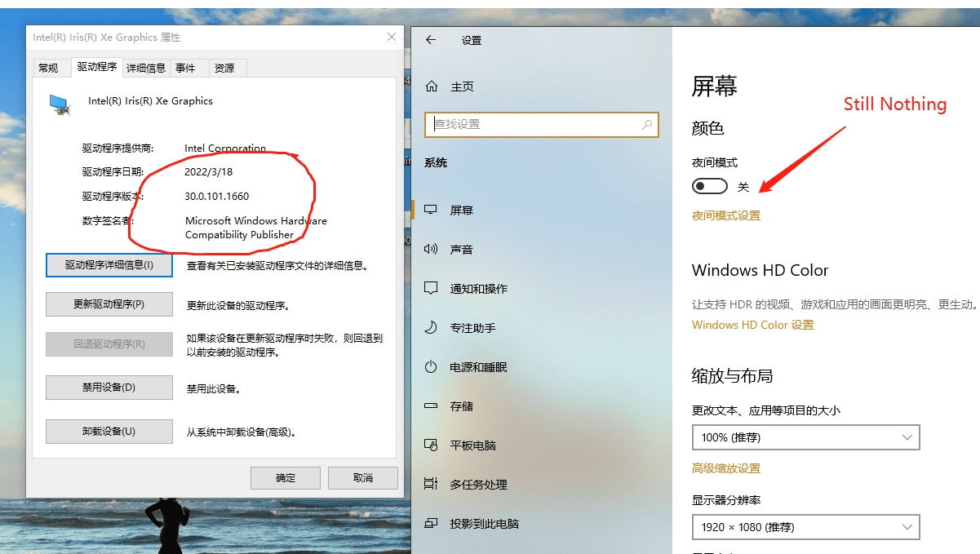Click the tablet icon beside 平板电脑
This screenshot has width=980, height=554.
[432, 445]
